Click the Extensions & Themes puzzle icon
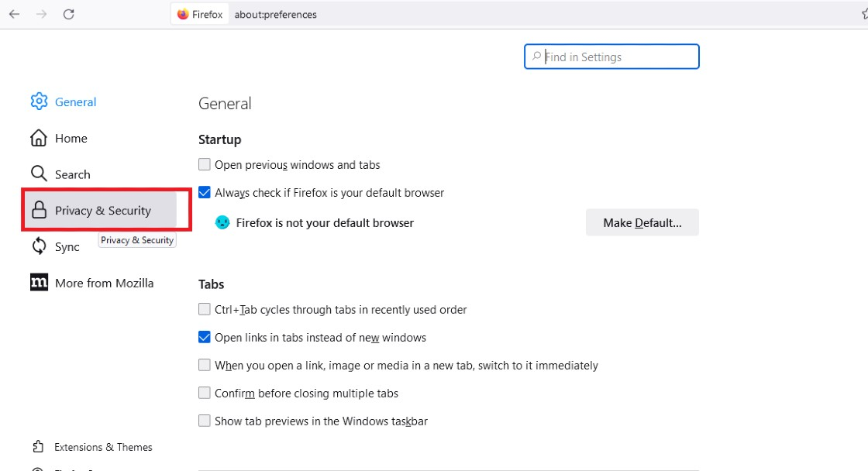This screenshot has width=868, height=471. [38, 446]
